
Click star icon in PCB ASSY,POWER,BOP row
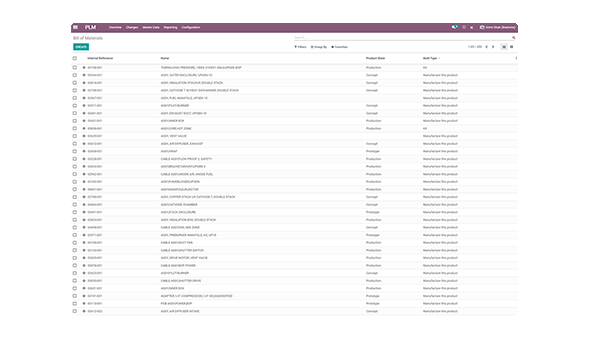(84, 304)
